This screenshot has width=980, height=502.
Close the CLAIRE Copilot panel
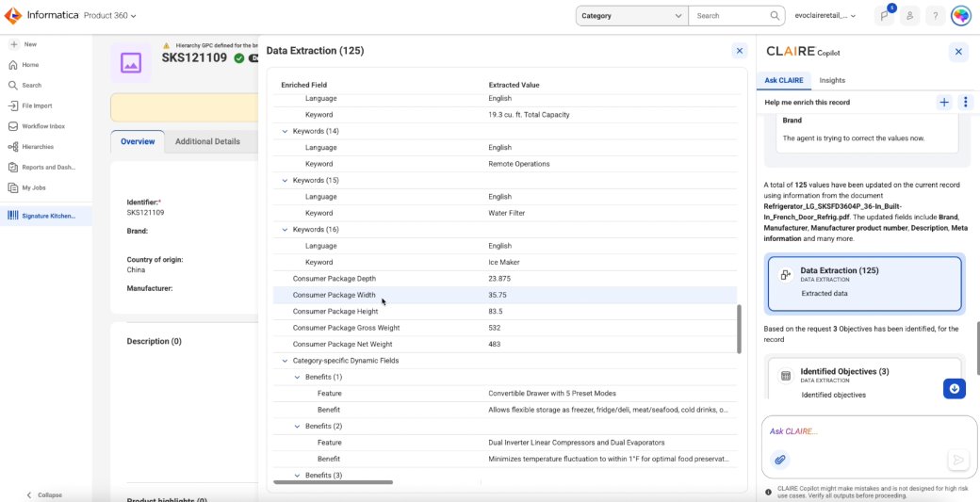click(x=958, y=52)
